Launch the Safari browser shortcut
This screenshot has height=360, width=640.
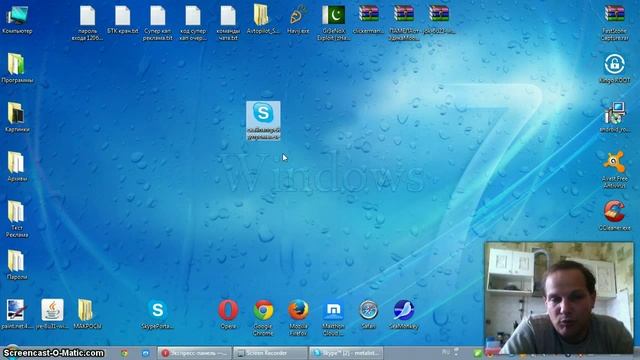coord(368,314)
